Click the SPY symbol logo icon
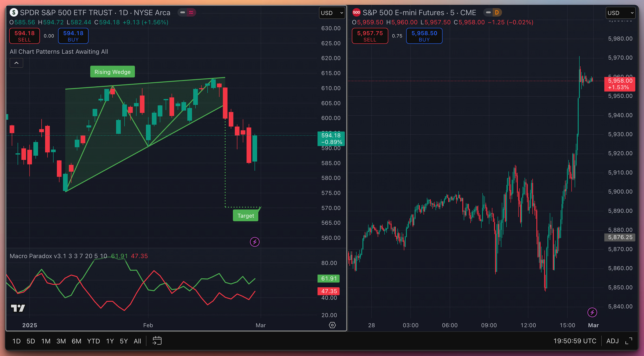This screenshot has height=356, width=644. [x=14, y=12]
